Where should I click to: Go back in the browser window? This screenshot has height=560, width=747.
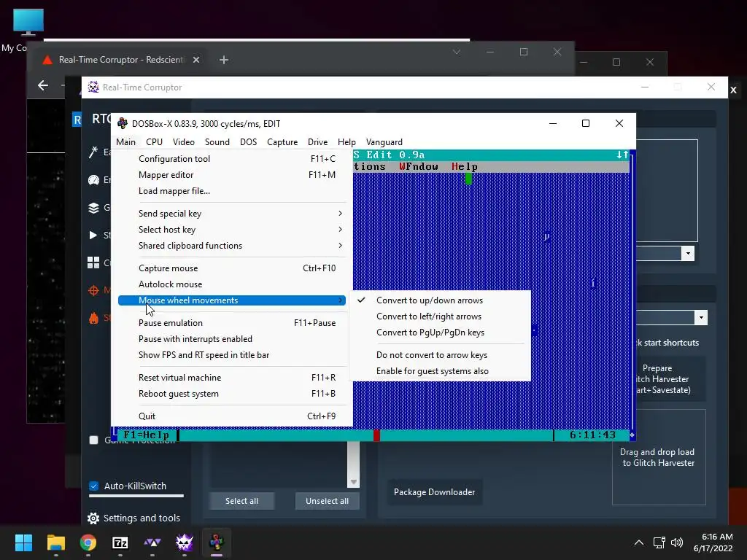click(43, 85)
